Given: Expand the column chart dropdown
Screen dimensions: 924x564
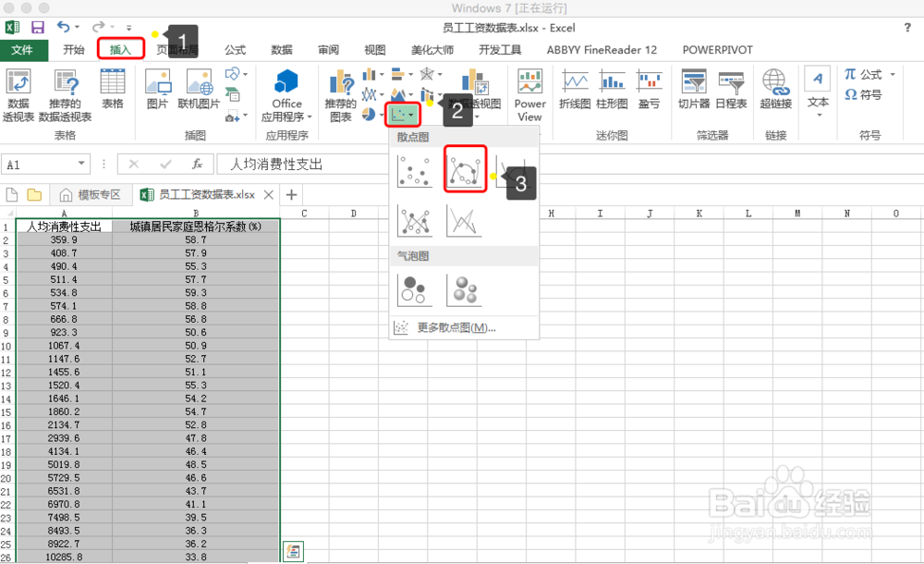Looking at the screenshot, I should coord(382,74).
